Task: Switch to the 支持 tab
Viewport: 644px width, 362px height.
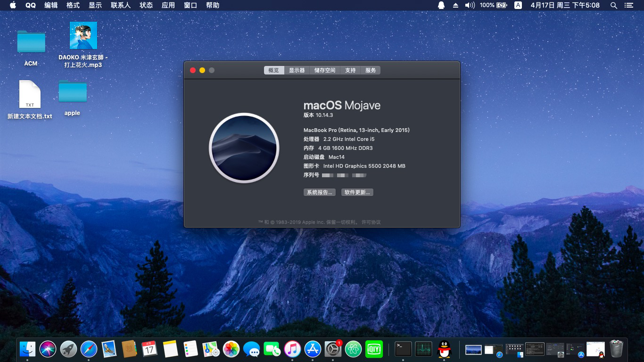Action: point(350,70)
